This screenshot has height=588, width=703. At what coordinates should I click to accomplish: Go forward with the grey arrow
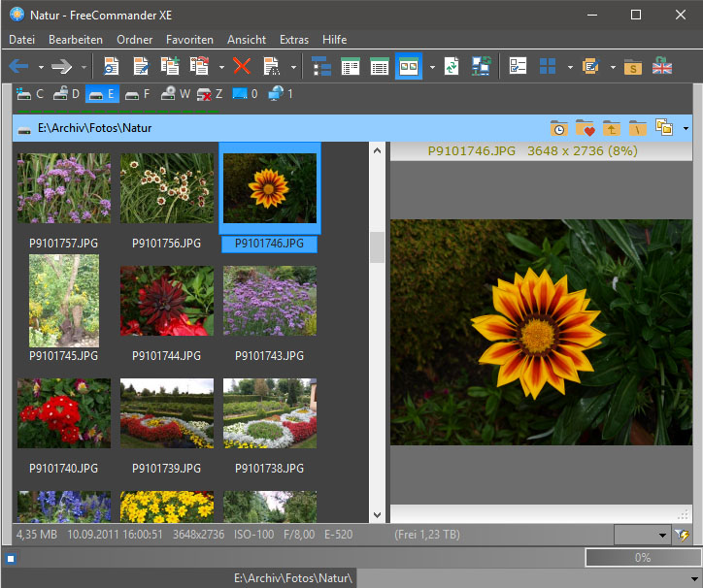pos(61,67)
